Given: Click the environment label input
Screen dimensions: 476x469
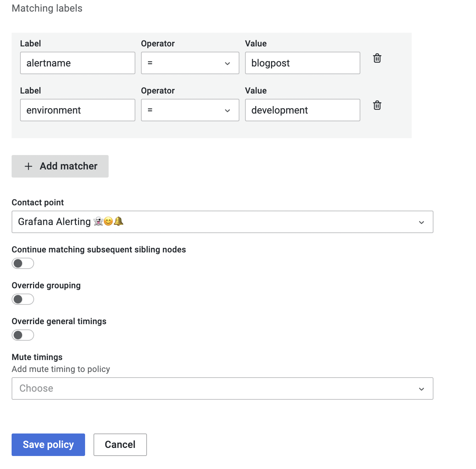Looking at the screenshot, I should 77,110.
